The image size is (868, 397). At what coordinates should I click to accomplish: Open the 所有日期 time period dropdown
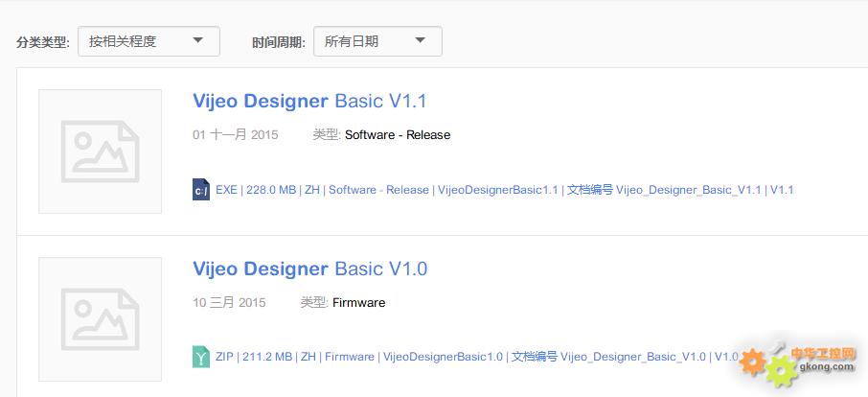click(x=377, y=41)
